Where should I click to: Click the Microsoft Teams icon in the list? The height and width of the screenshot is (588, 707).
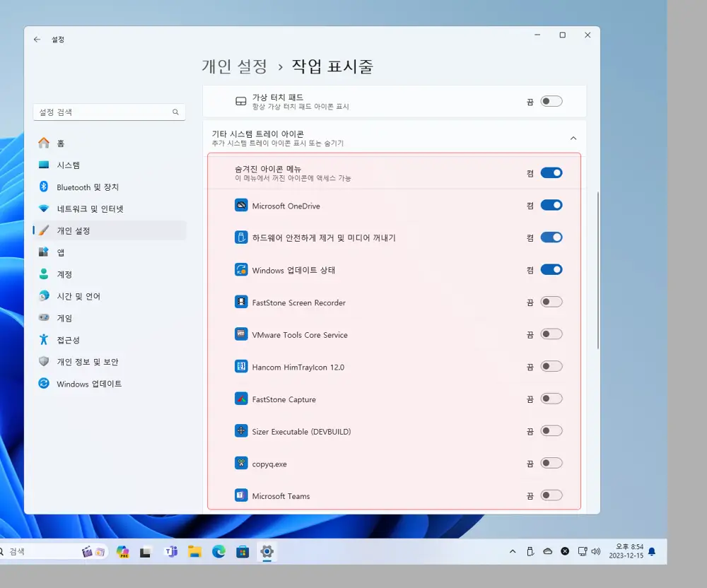(x=241, y=495)
